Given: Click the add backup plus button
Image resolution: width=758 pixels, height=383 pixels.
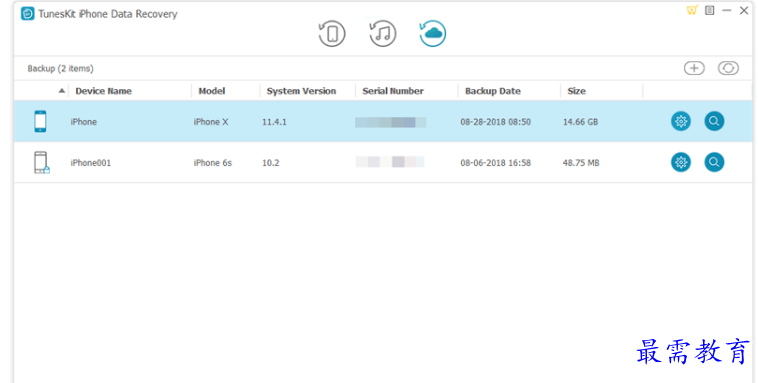Looking at the screenshot, I should click(694, 68).
